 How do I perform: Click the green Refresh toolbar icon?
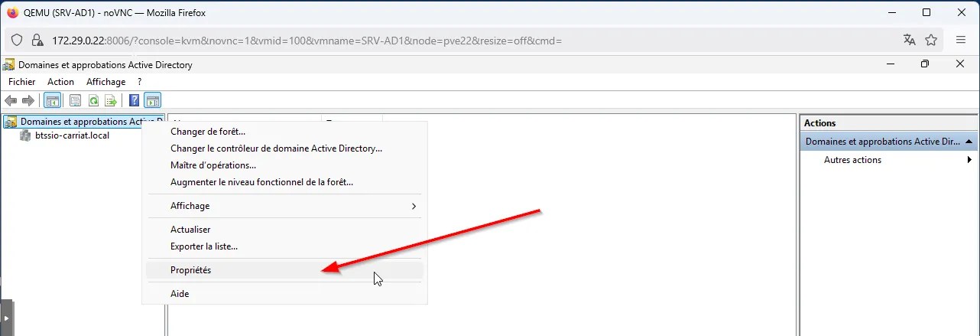point(92,100)
